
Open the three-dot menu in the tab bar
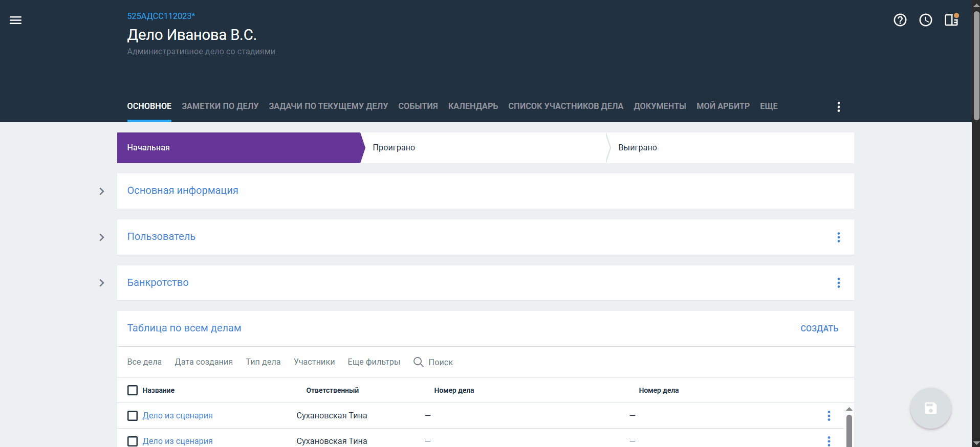point(838,106)
